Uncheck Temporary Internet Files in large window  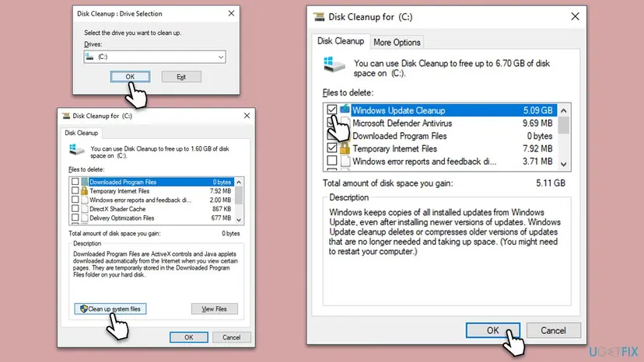pyautogui.click(x=332, y=148)
